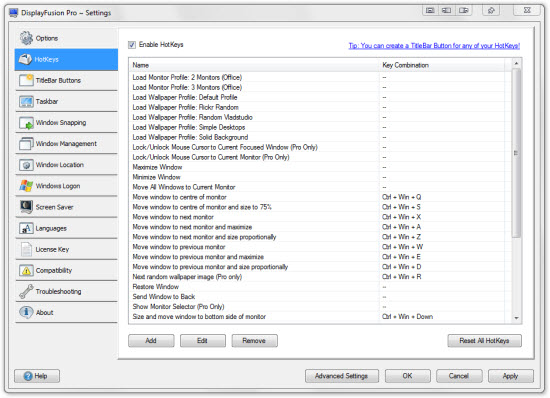
Task: Click the DisplayFusion app icon in title bar
Action: pos(14,13)
